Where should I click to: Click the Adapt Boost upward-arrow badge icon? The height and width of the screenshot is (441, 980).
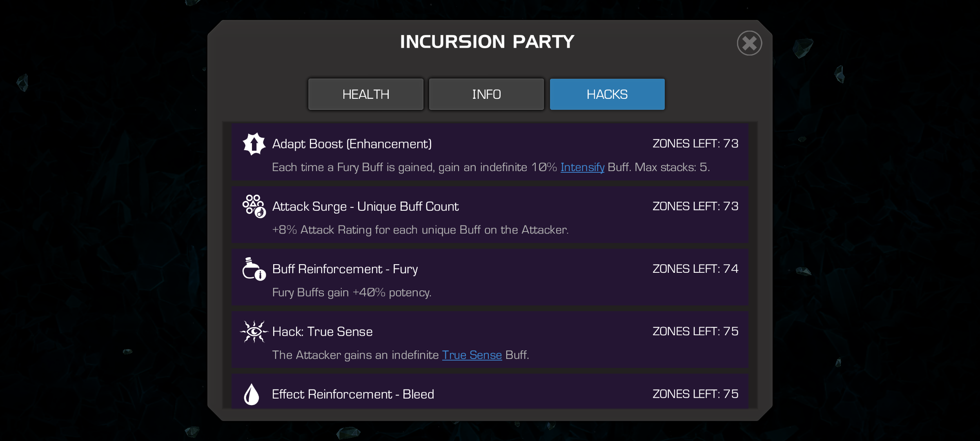[x=254, y=144]
